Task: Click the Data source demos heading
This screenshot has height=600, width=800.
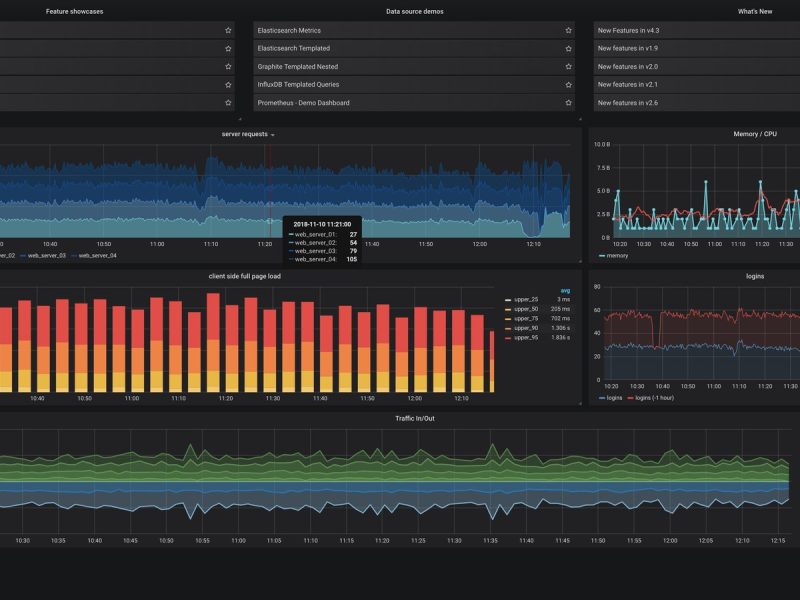Action: (415, 11)
